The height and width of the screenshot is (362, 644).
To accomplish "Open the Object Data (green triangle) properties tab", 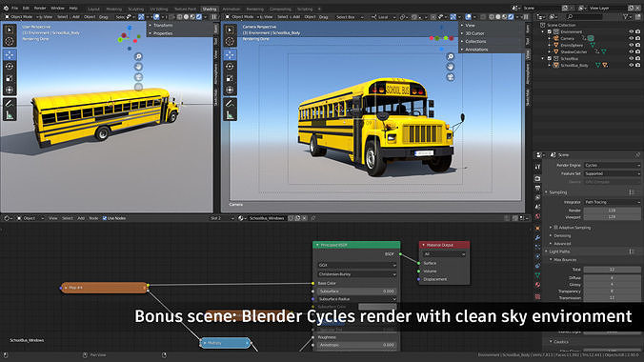I will (x=537, y=275).
